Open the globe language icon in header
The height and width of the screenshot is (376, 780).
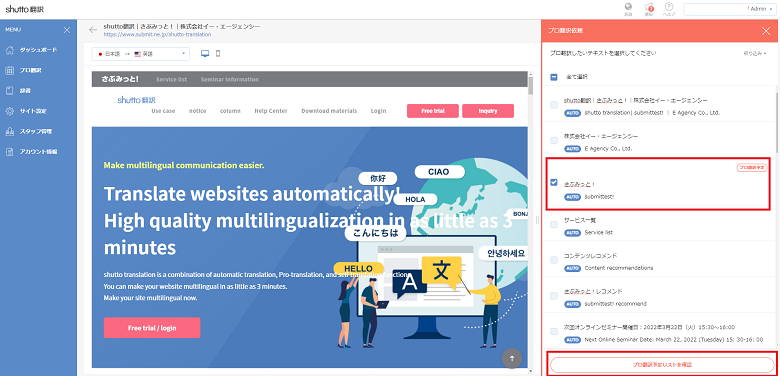pyautogui.click(x=628, y=7)
